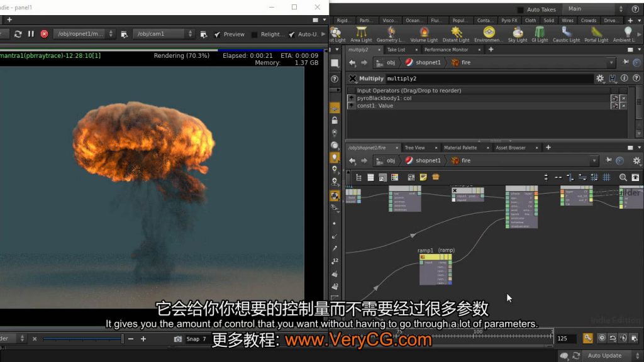Open the /obj/cam1 camera dropdown

(x=164, y=34)
